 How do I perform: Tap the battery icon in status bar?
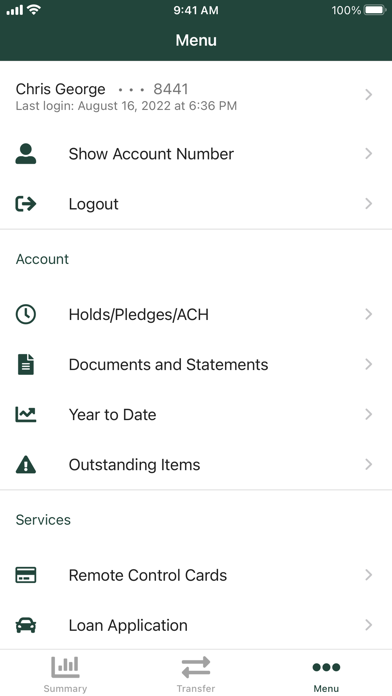375,10
